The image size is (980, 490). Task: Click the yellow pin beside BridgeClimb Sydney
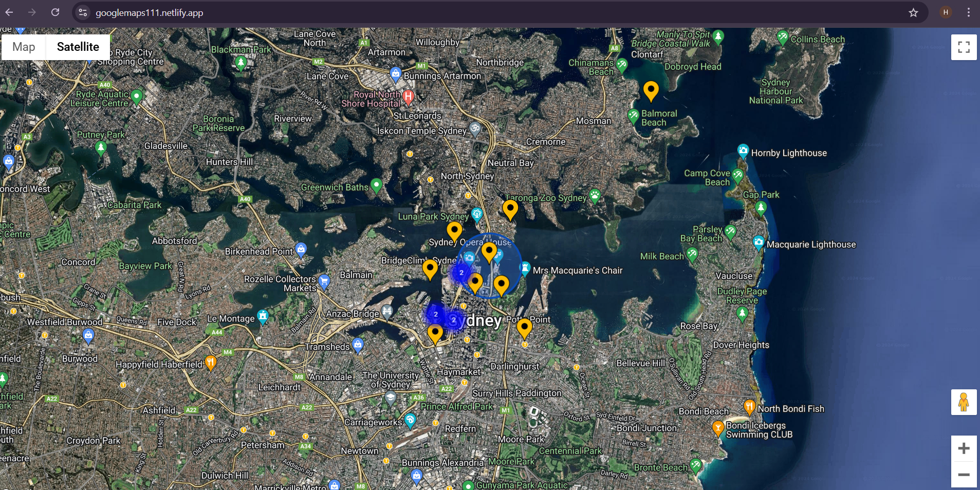(x=430, y=270)
